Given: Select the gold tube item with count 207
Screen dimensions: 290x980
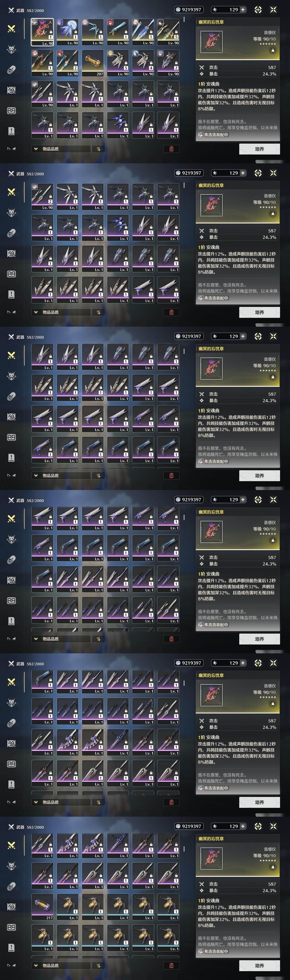Looking at the screenshot, I should pos(93,63).
